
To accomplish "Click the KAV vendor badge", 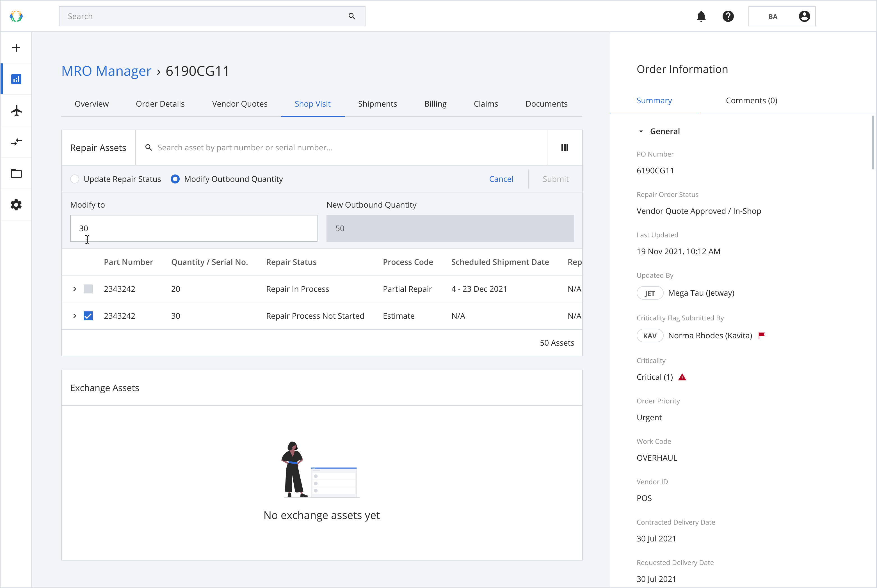I will click(x=650, y=336).
